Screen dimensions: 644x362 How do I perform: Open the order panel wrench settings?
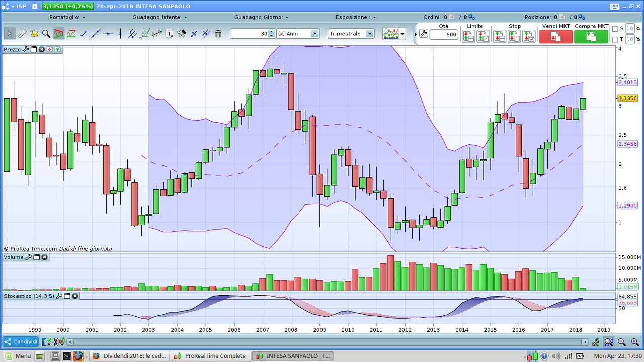423,34
